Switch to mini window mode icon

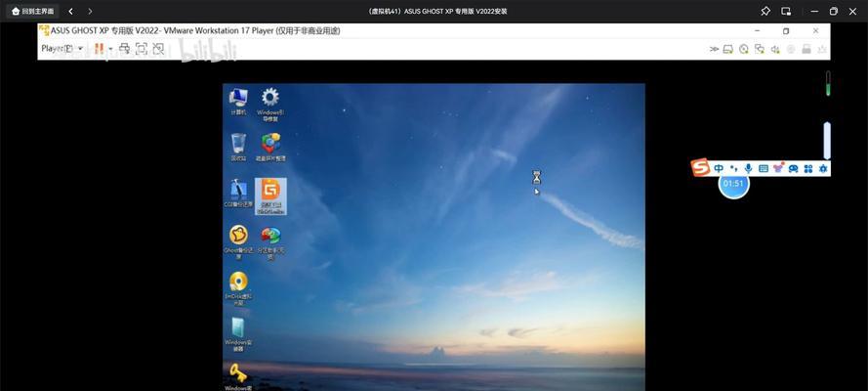pos(786,11)
